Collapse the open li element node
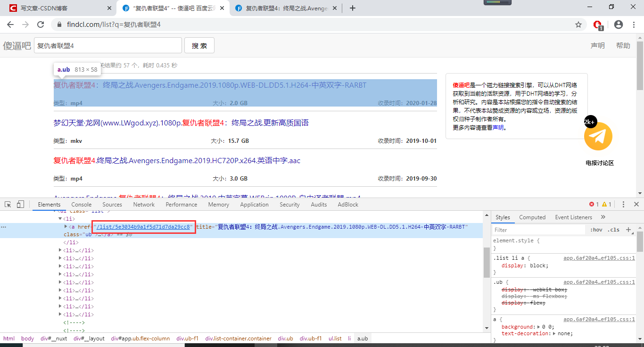644x347 pixels. pyautogui.click(x=60, y=219)
